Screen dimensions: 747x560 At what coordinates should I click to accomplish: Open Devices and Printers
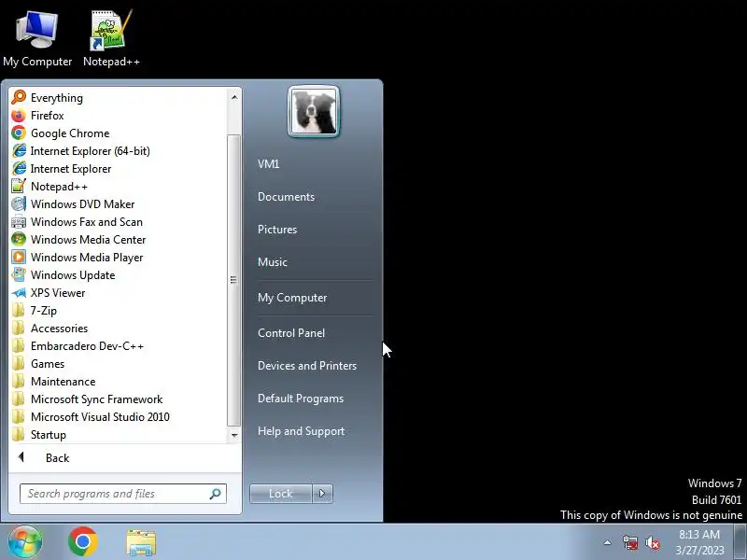pyautogui.click(x=307, y=366)
